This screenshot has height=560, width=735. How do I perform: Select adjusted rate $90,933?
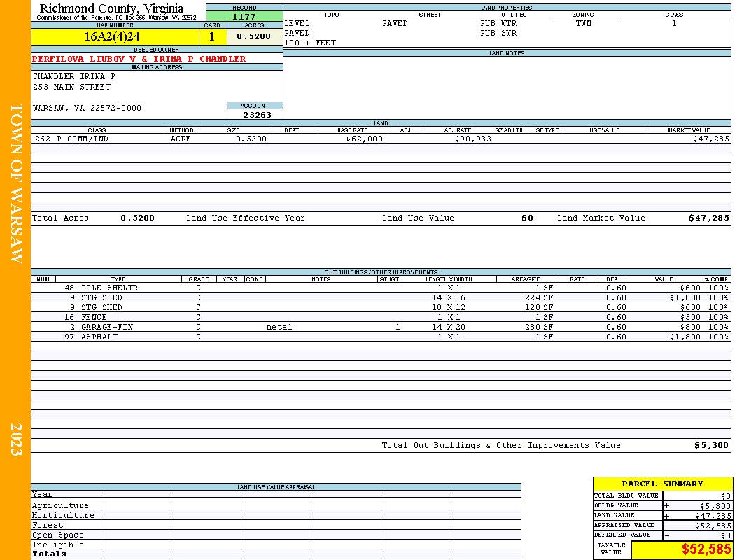pyautogui.click(x=473, y=139)
